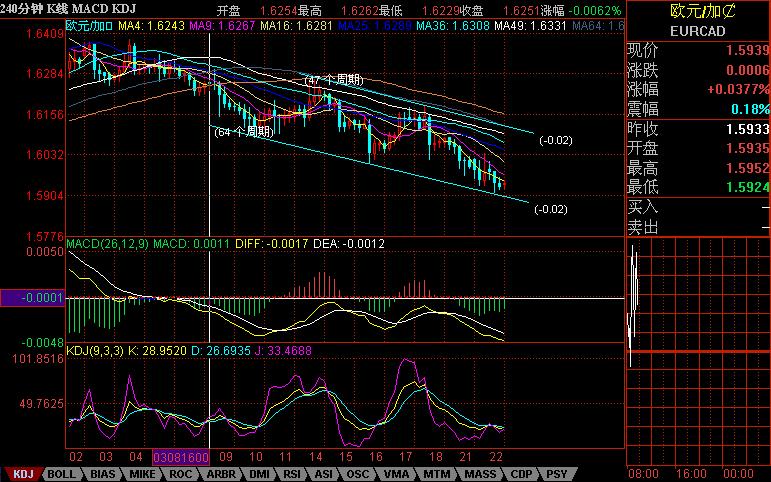The width and height of the screenshot is (771, 482).
Task: Click the MA16: 1.6281 legend label
Action: (x=297, y=26)
